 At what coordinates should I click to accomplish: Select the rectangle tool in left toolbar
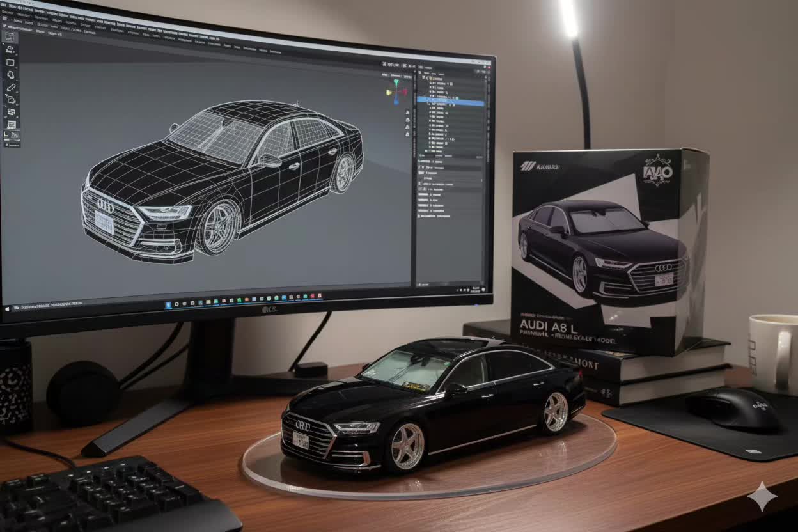pos(11,62)
